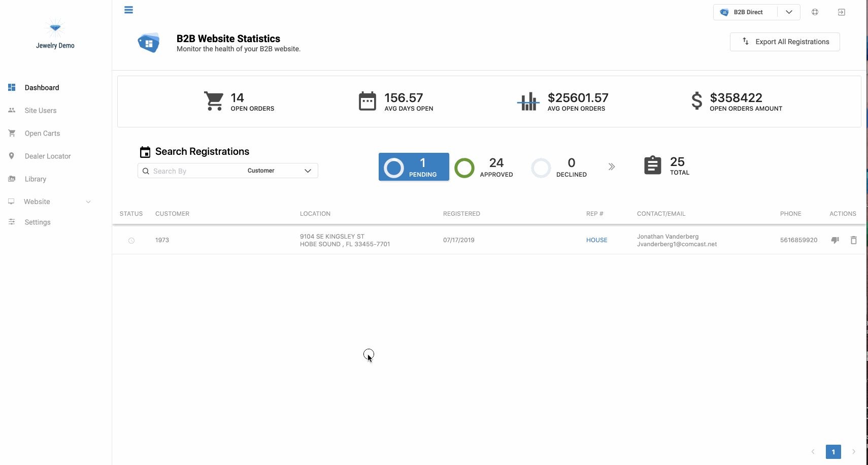Click the decline thumbs-down icon for customer 1973
The width and height of the screenshot is (868, 465).
pos(835,240)
